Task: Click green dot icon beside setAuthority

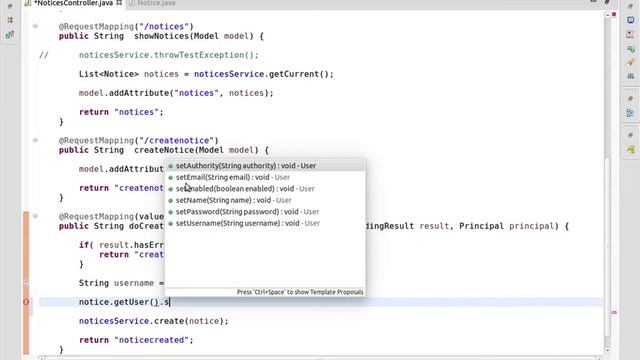Action: coord(171,166)
